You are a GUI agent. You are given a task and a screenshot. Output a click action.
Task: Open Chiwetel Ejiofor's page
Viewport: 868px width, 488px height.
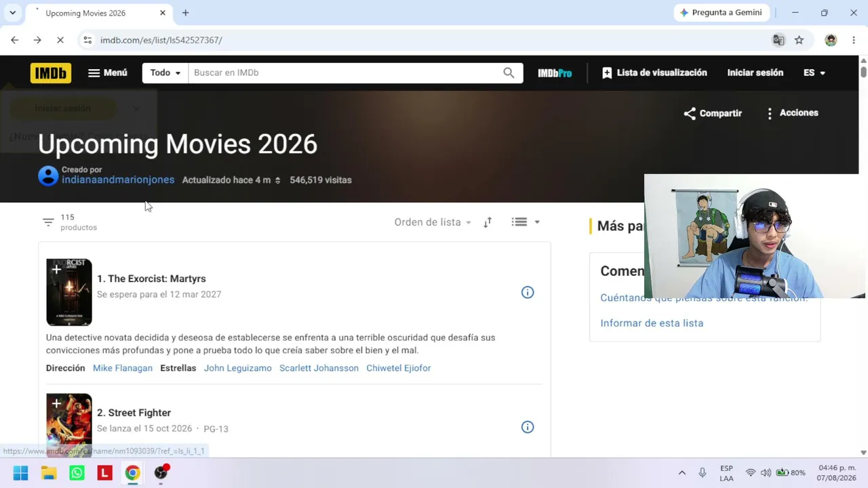[399, 368]
